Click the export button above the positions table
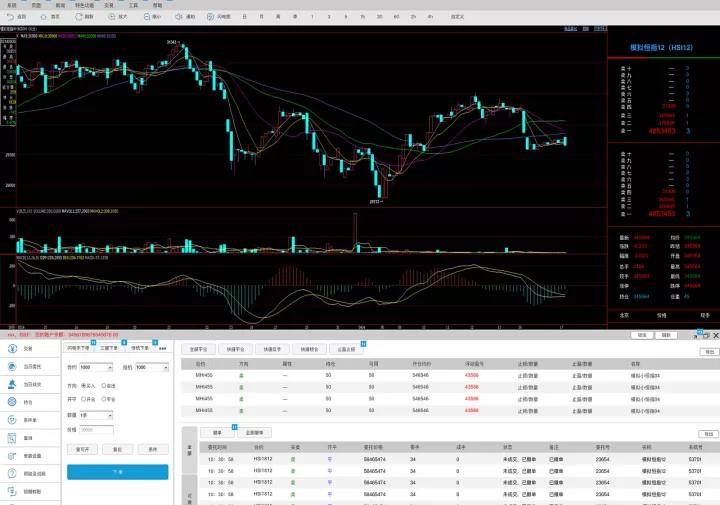Viewport: 720px width, 505px height. (709, 352)
